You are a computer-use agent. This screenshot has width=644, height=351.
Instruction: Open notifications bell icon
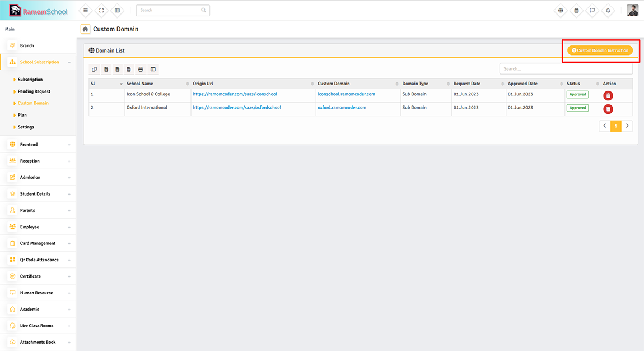click(x=608, y=11)
